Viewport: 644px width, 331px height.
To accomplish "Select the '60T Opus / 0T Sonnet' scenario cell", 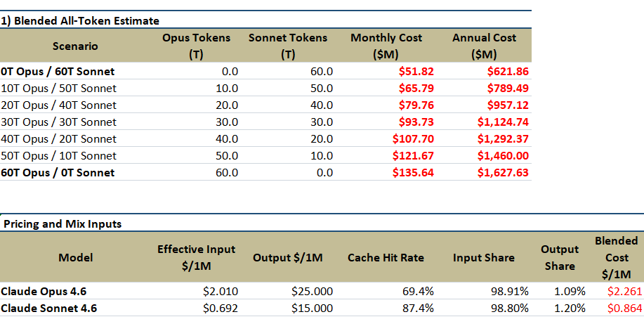I will pos(58,172).
